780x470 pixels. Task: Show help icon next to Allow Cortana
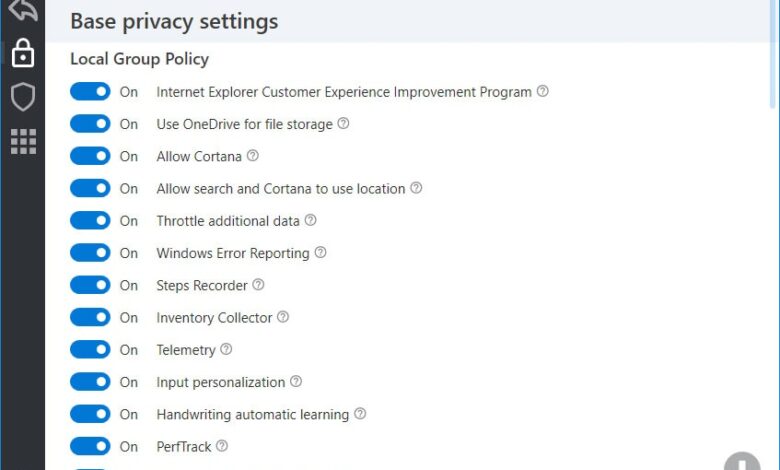[x=253, y=156]
